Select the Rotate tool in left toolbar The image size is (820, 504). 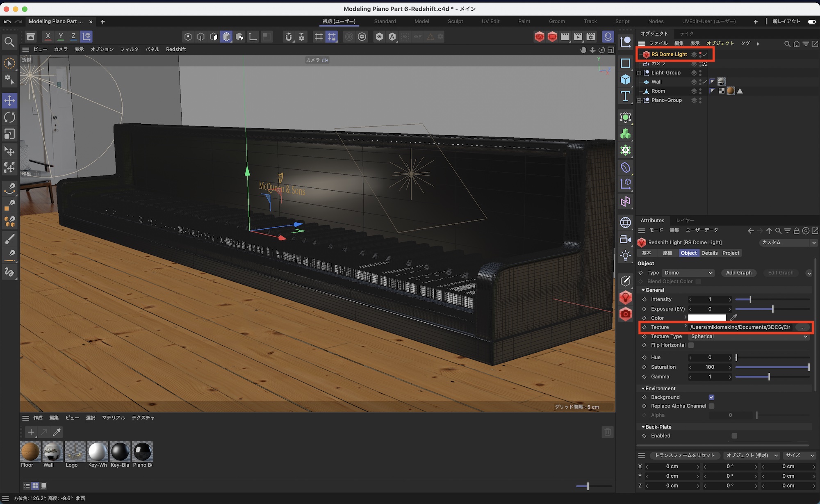9,117
